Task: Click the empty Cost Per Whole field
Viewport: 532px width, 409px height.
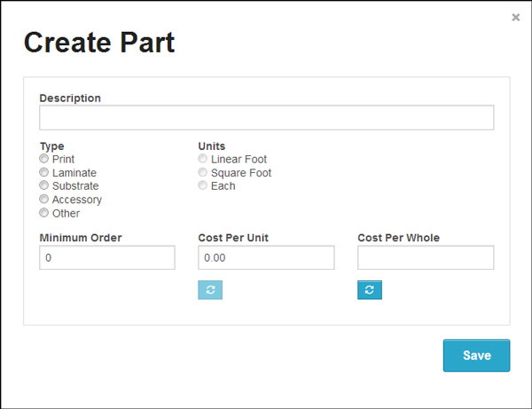Action: click(x=426, y=257)
